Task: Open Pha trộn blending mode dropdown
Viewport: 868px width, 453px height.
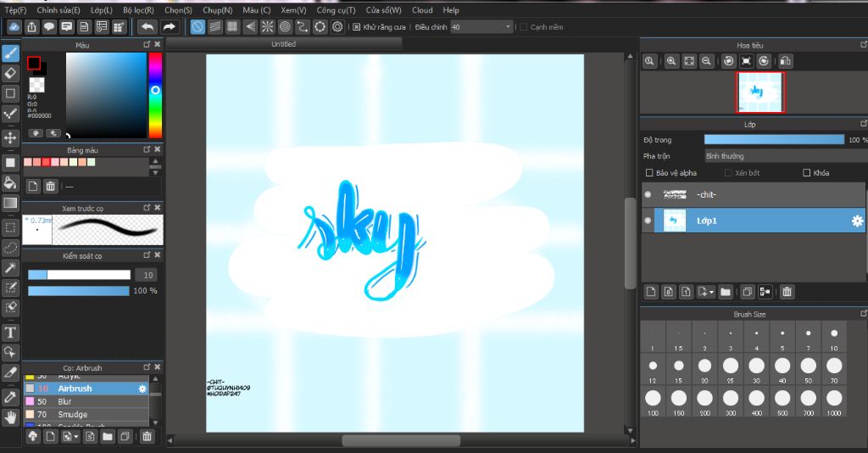Action: click(786, 156)
